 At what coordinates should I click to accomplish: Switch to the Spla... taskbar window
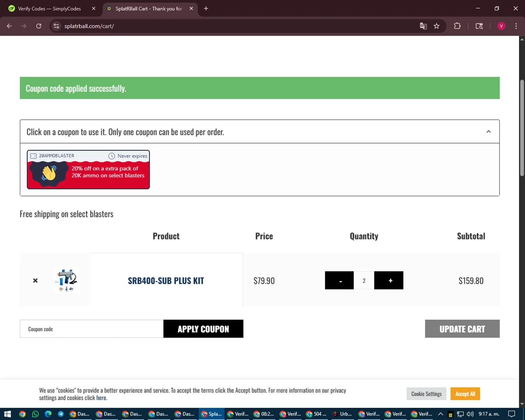tap(212, 414)
